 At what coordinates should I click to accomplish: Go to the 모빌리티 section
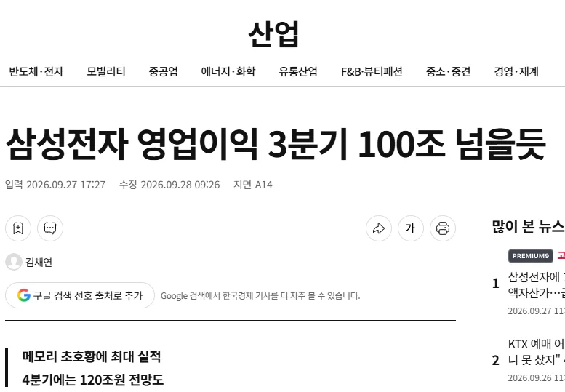[x=106, y=72]
